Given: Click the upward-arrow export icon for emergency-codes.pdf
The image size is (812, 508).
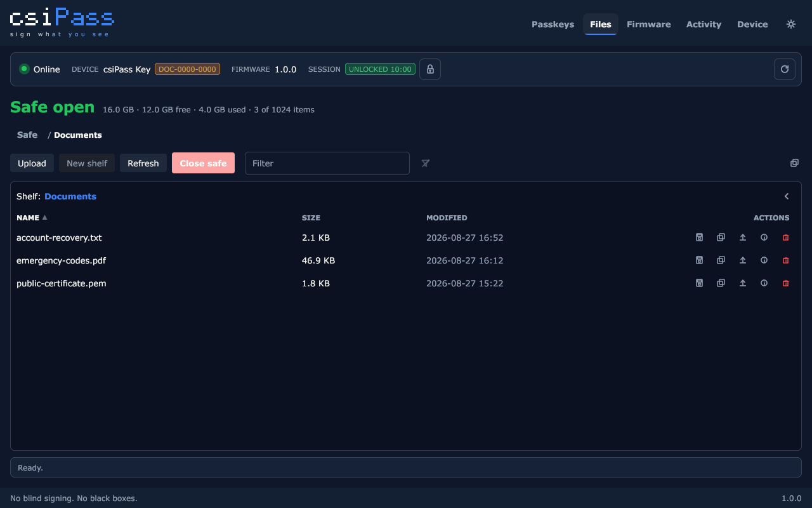Looking at the screenshot, I should pos(742,260).
